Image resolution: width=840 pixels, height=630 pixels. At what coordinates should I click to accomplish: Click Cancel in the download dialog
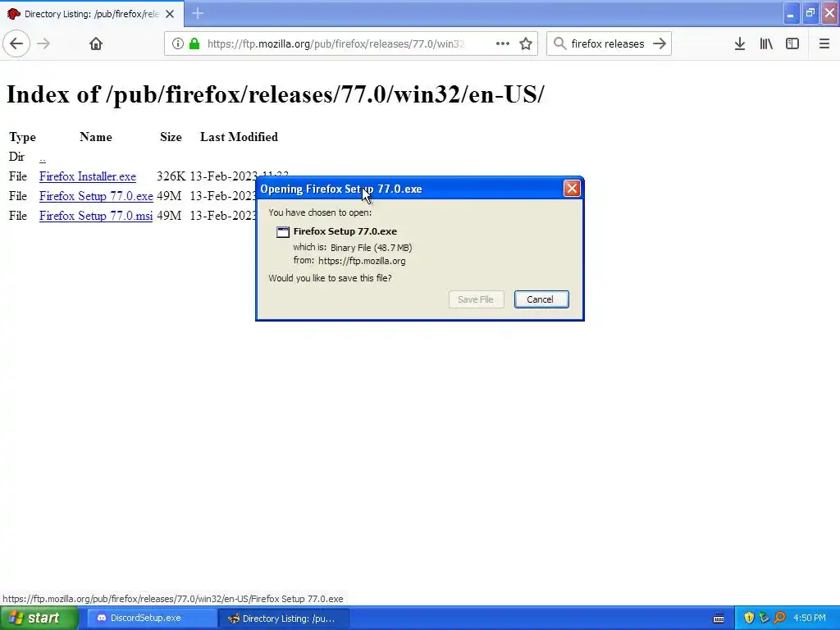[541, 299]
